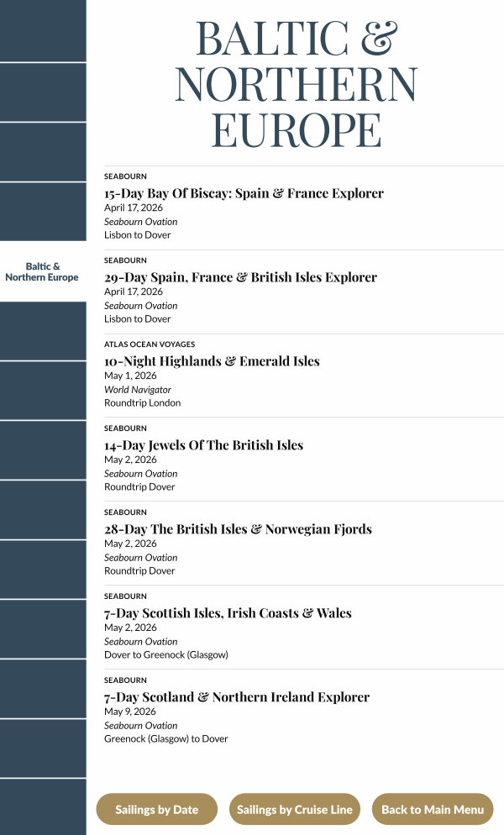Click the Roundtrip London route text
504x835 pixels.
coord(142,403)
